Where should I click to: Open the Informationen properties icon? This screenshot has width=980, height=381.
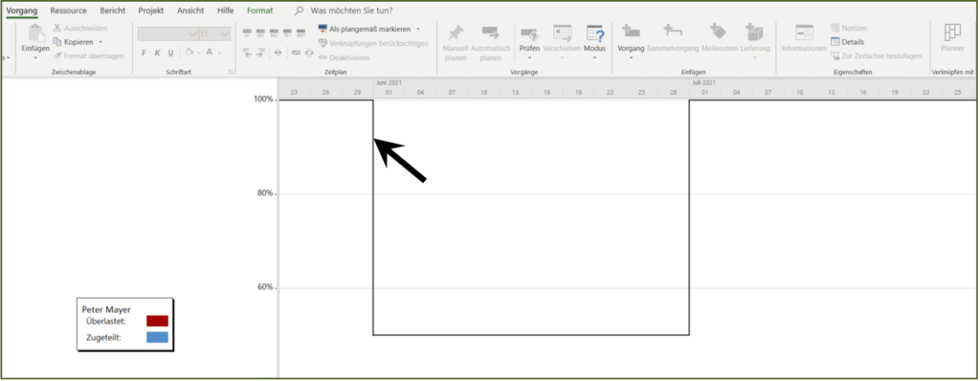[x=804, y=34]
